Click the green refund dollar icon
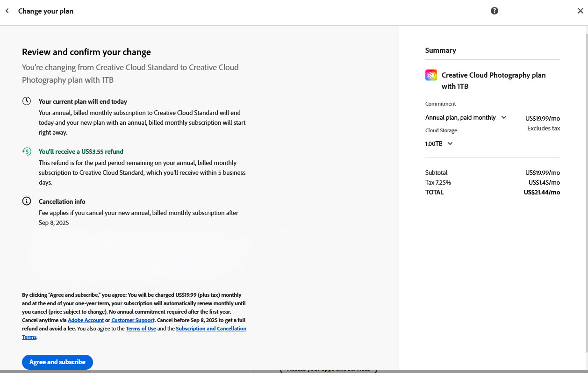This screenshot has height=373, width=588. 27,151
